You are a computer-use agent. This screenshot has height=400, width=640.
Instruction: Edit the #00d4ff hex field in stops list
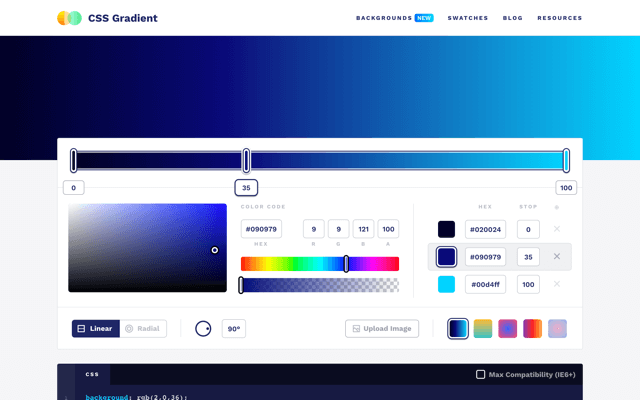tap(485, 284)
